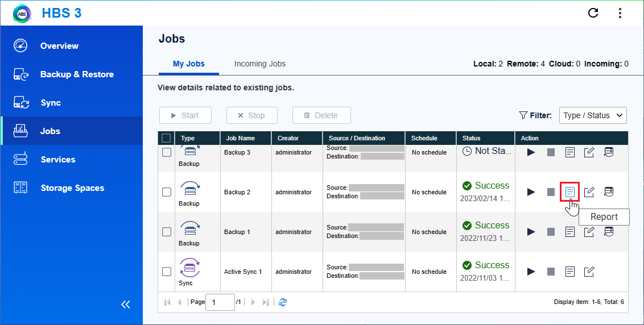This screenshot has height=325, width=644.
Task: Go to Sync in the sidebar
Action: tap(72, 103)
